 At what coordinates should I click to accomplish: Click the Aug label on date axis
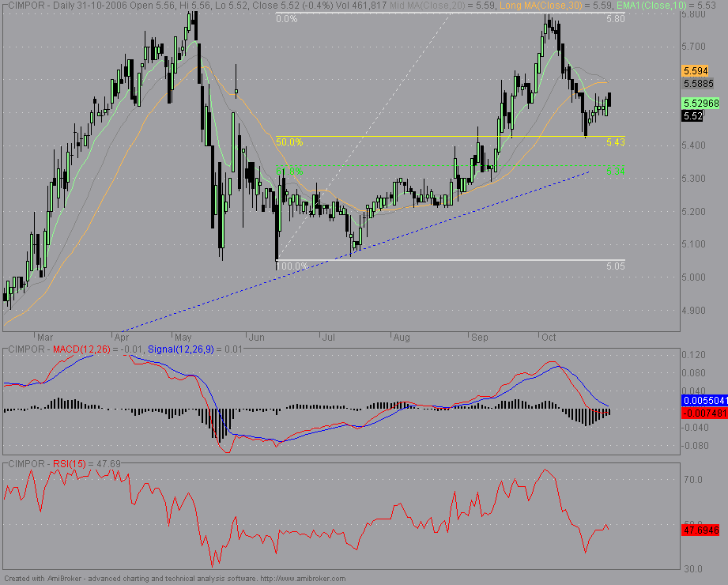[x=402, y=338]
